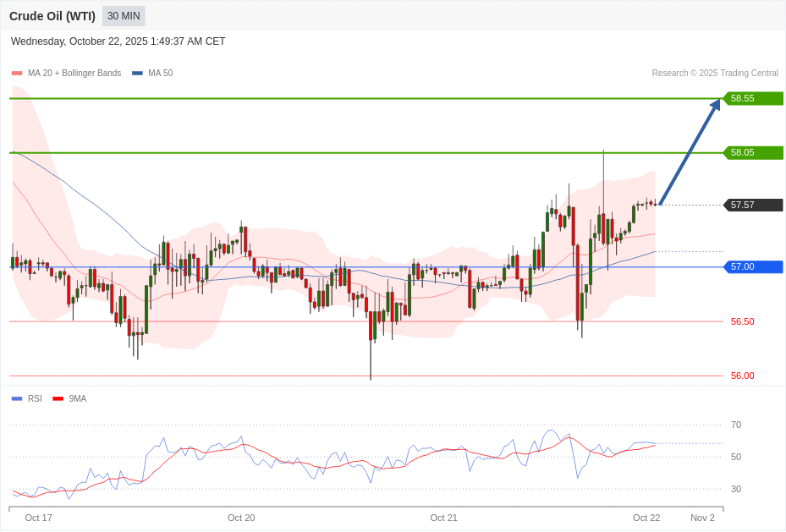Click the Crude Oil (WTI) chart title
Viewport: 786px width, 532px height.
[52, 16]
